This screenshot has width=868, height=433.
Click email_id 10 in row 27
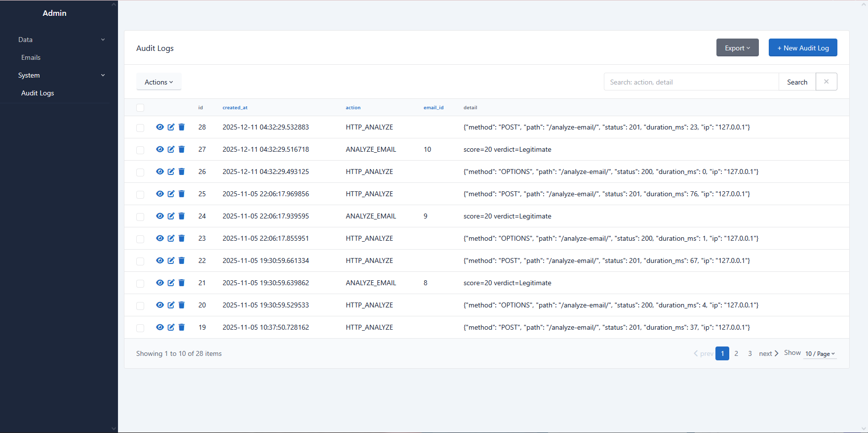tap(428, 149)
